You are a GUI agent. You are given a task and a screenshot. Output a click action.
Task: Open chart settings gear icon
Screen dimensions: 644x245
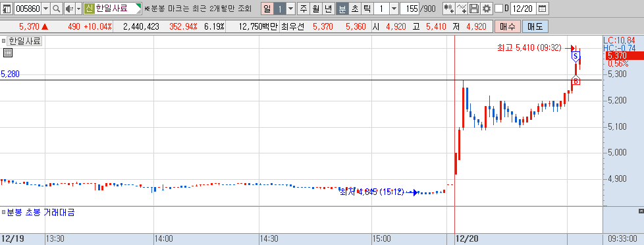pyautogui.click(x=487, y=8)
